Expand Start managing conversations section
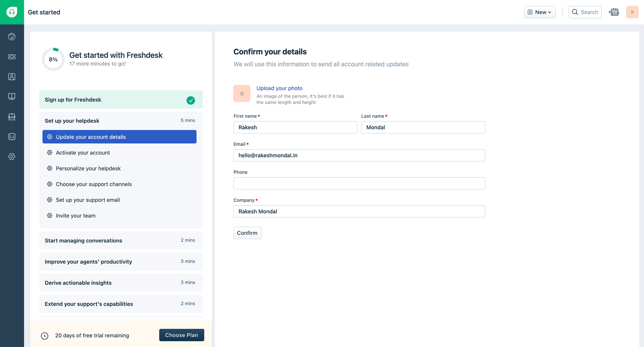Screen dimensions: 644x347 (121, 240)
